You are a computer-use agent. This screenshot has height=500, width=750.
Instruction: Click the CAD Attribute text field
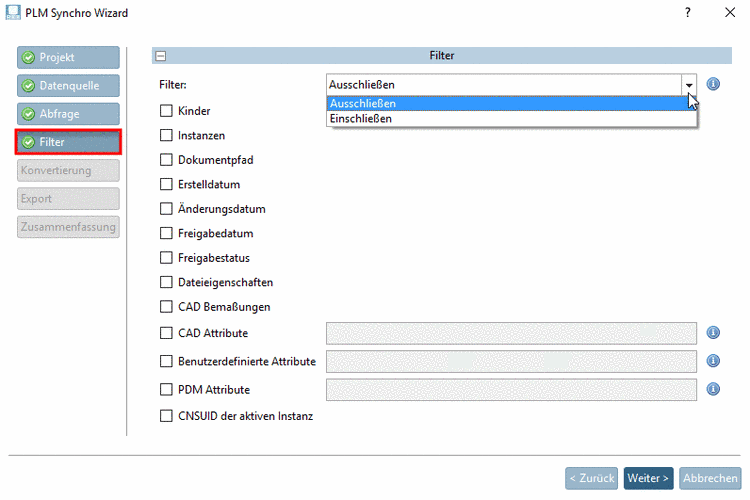pos(511,333)
